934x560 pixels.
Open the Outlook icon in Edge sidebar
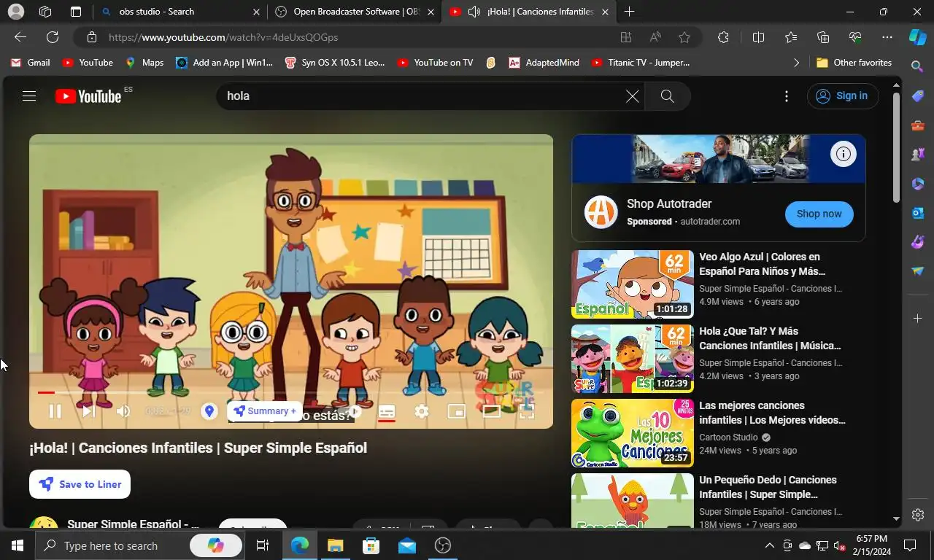pyautogui.click(x=918, y=212)
